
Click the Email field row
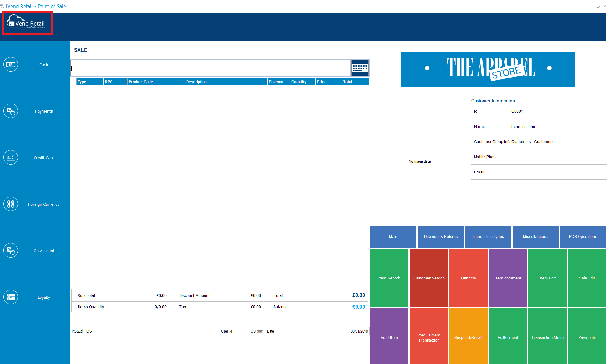(x=539, y=172)
